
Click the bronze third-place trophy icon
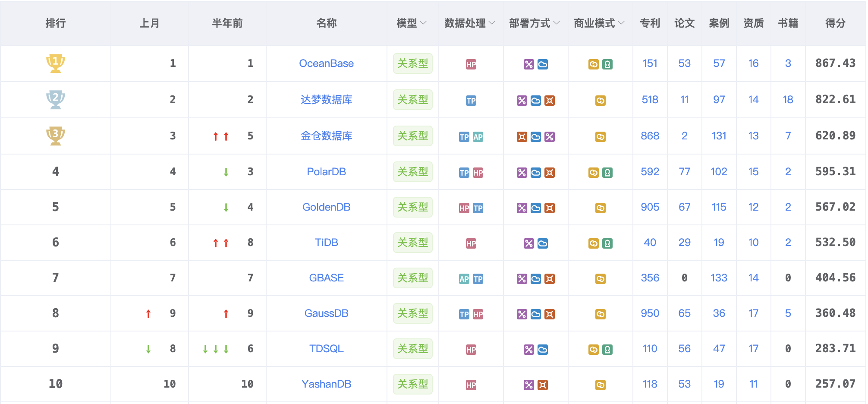pyautogui.click(x=56, y=136)
